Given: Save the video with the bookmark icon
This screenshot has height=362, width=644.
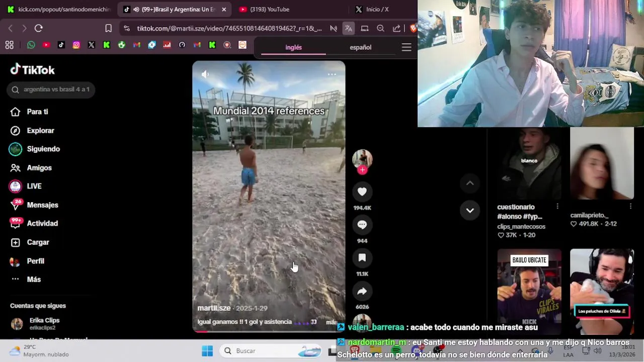Looking at the screenshot, I should [362, 258].
